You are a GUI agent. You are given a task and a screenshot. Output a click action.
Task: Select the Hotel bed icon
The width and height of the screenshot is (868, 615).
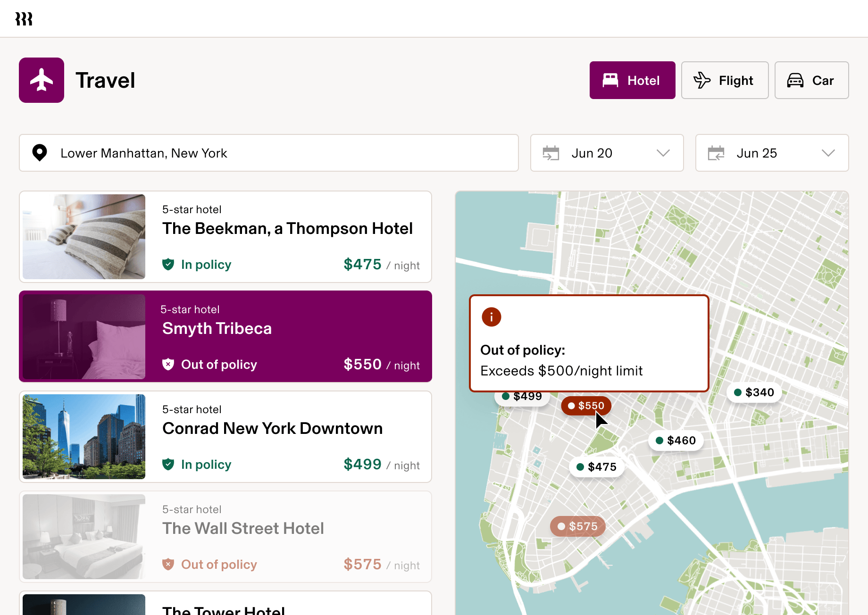click(611, 80)
